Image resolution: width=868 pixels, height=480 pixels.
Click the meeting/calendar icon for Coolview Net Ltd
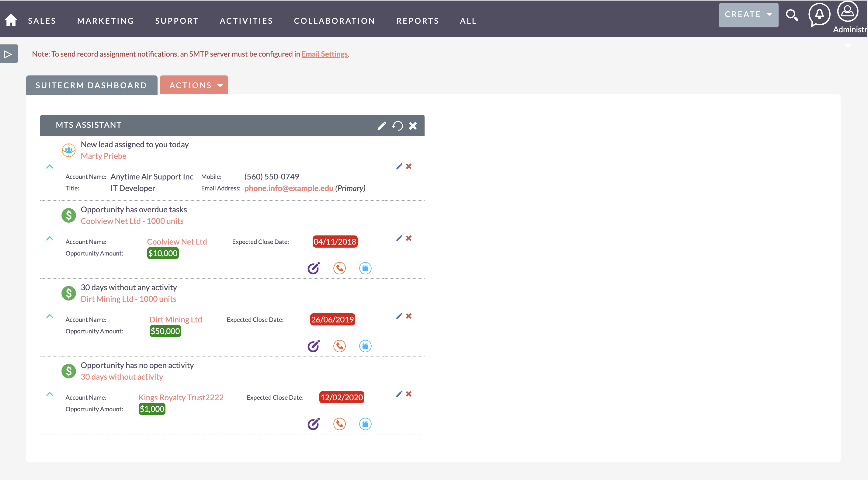tap(366, 268)
